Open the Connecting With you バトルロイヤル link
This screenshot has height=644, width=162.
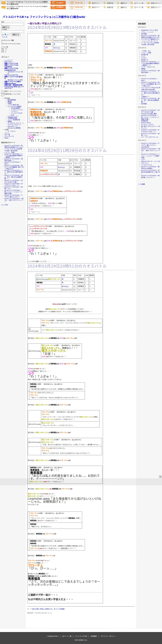pos(14,88)
